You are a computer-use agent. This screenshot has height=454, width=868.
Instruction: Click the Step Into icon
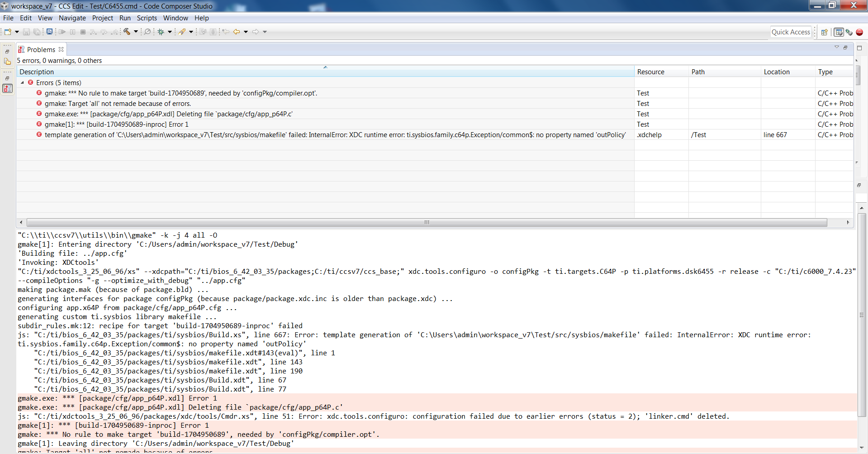click(93, 32)
